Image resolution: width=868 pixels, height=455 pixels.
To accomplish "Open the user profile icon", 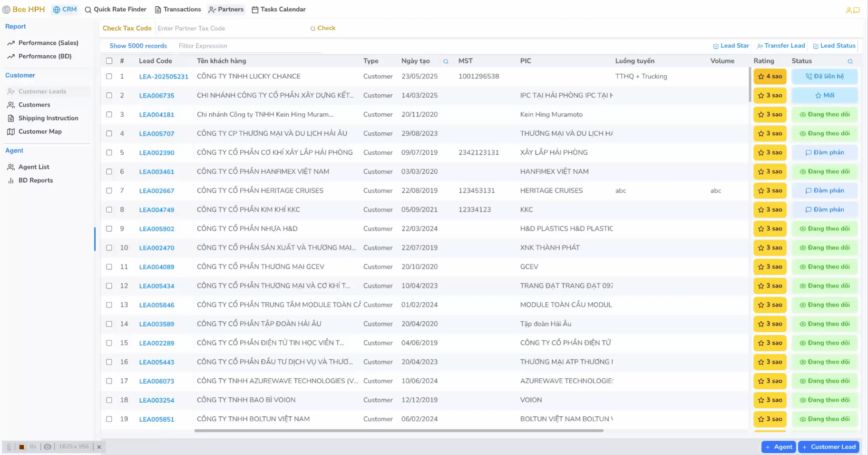I will (x=848, y=10).
